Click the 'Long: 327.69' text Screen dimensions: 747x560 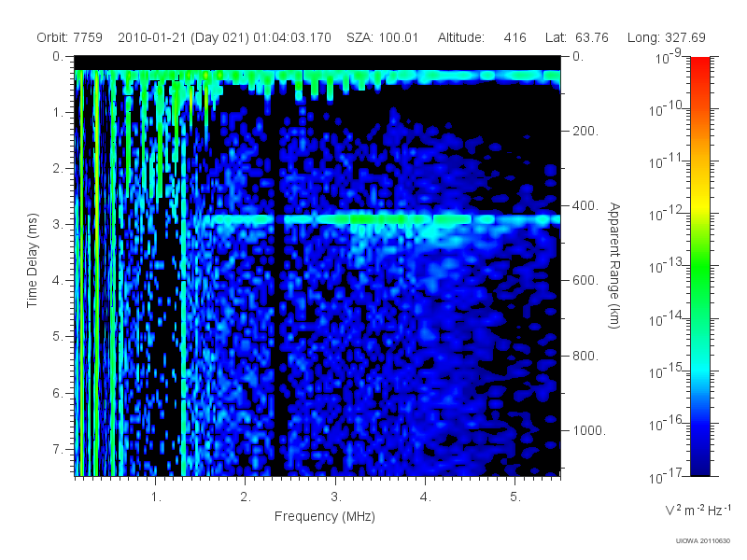pyautogui.click(x=666, y=37)
